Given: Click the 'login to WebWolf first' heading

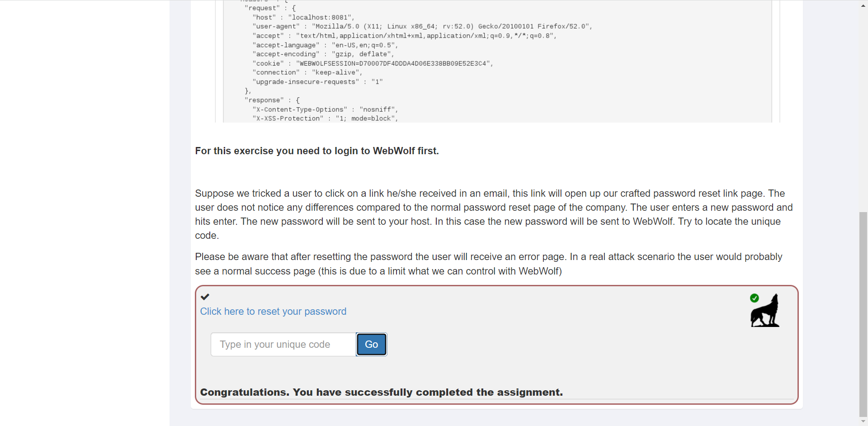Looking at the screenshot, I should (x=317, y=151).
